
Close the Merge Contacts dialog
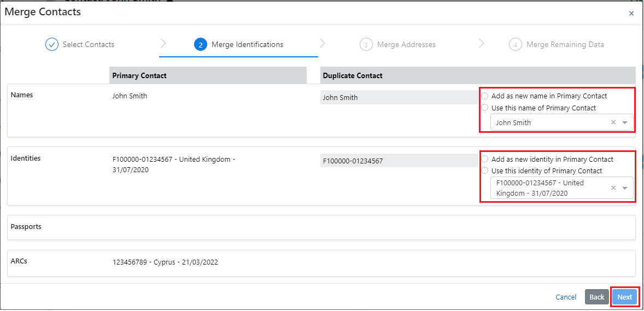631,14
